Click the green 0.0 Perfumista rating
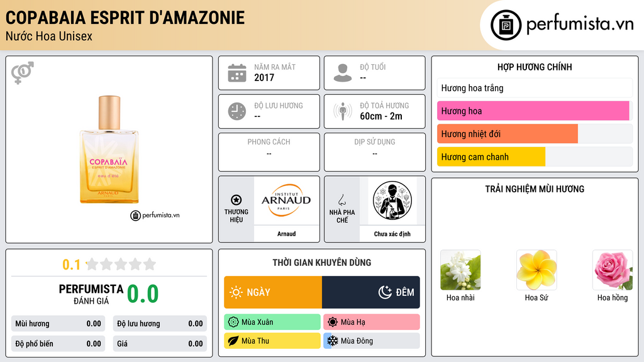 143,294
